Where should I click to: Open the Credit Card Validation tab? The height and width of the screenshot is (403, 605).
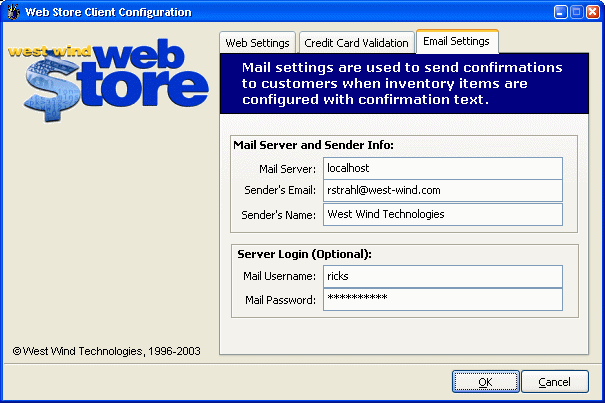pyautogui.click(x=356, y=43)
